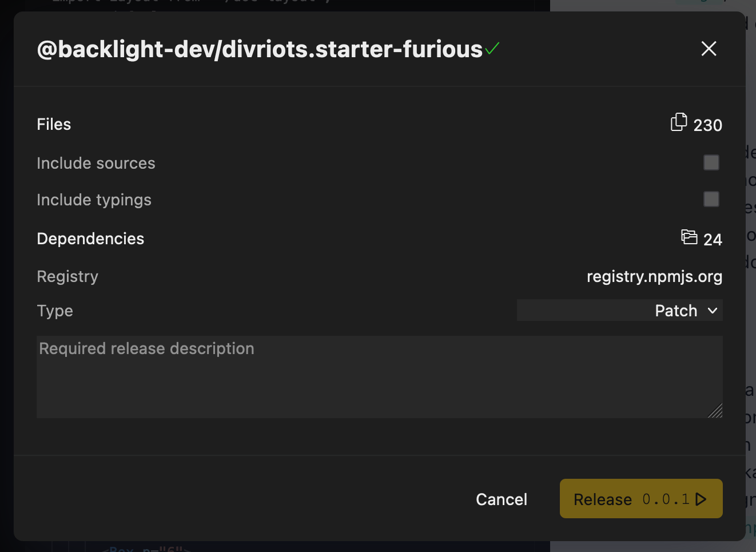Click the resize grip of the description box

click(715, 411)
